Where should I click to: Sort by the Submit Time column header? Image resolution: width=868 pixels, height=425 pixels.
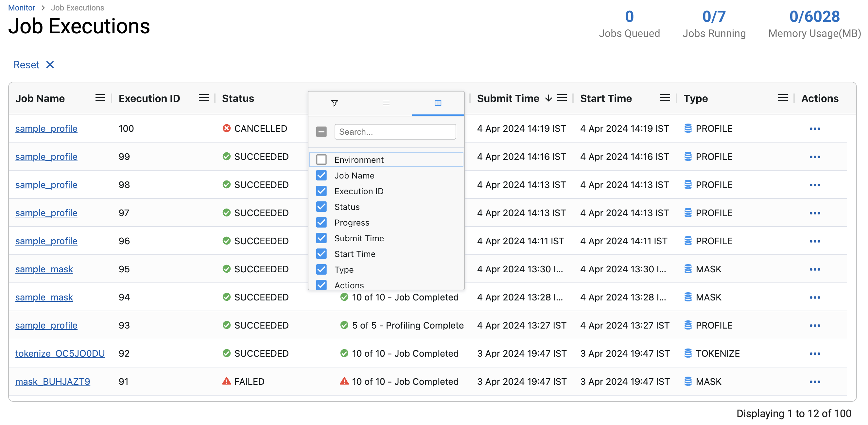tap(508, 98)
